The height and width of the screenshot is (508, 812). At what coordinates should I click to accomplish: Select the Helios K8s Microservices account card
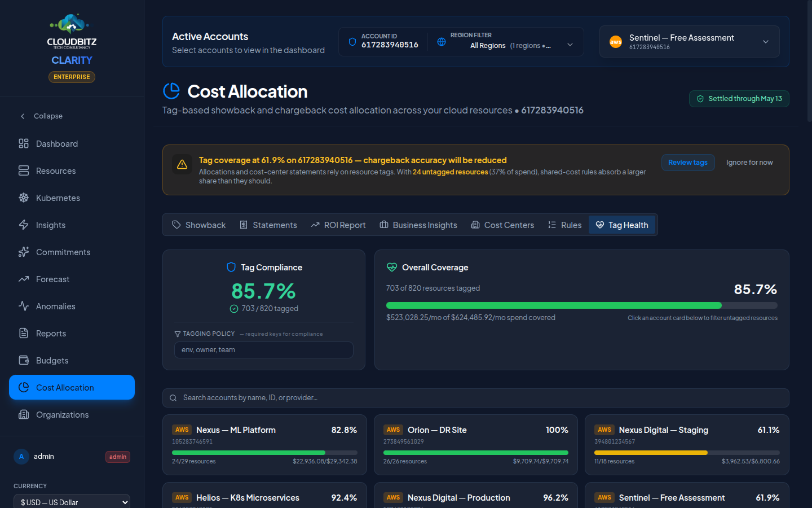coord(264,495)
